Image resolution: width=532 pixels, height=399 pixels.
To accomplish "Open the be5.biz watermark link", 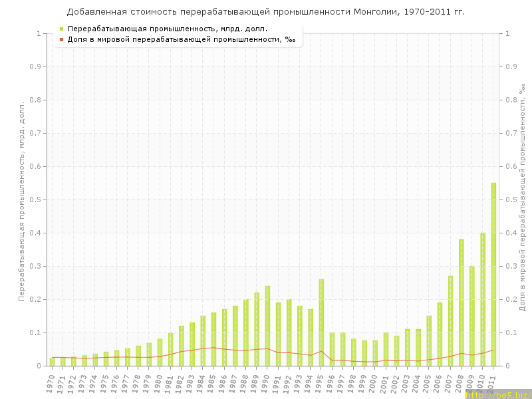I will point(498,394).
